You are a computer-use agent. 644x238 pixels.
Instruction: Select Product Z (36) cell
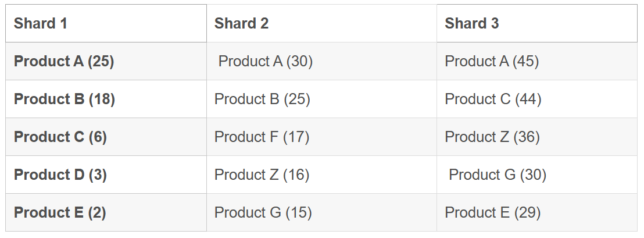point(537,137)
